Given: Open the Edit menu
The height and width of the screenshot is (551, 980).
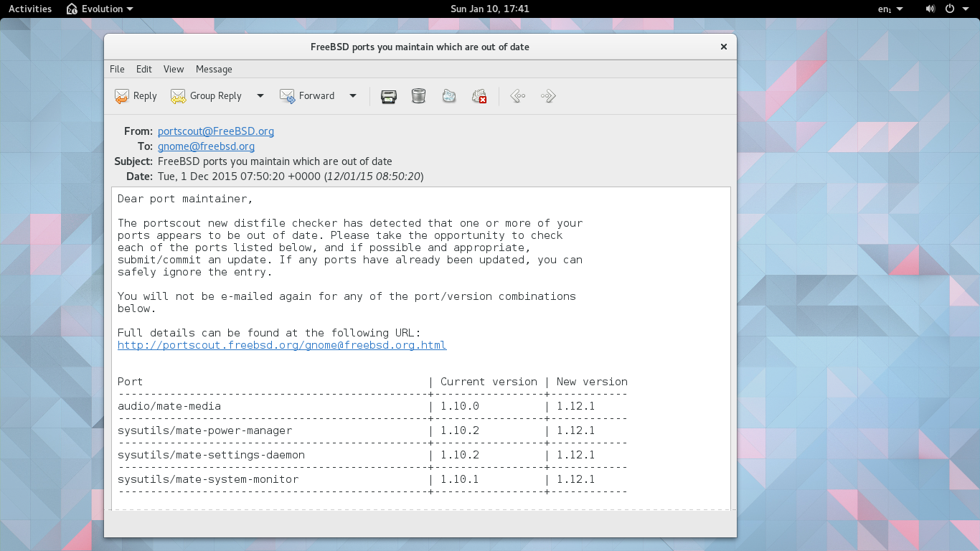Looking at the screenshot, I should point(144,69).
